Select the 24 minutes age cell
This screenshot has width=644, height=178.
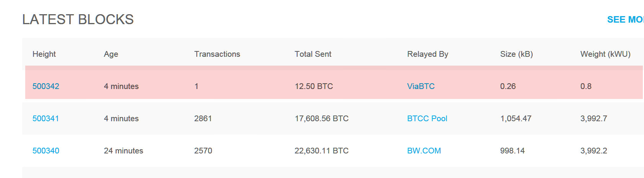(123, 151)
